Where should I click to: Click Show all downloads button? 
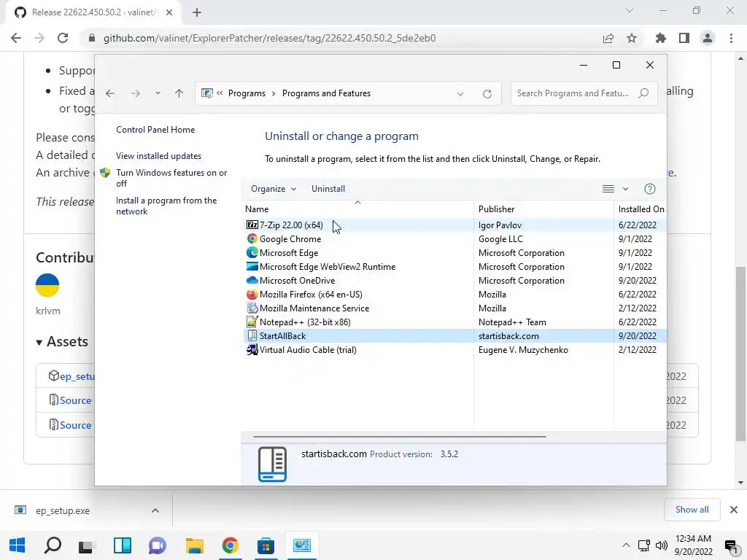click(x=692, y=510)
